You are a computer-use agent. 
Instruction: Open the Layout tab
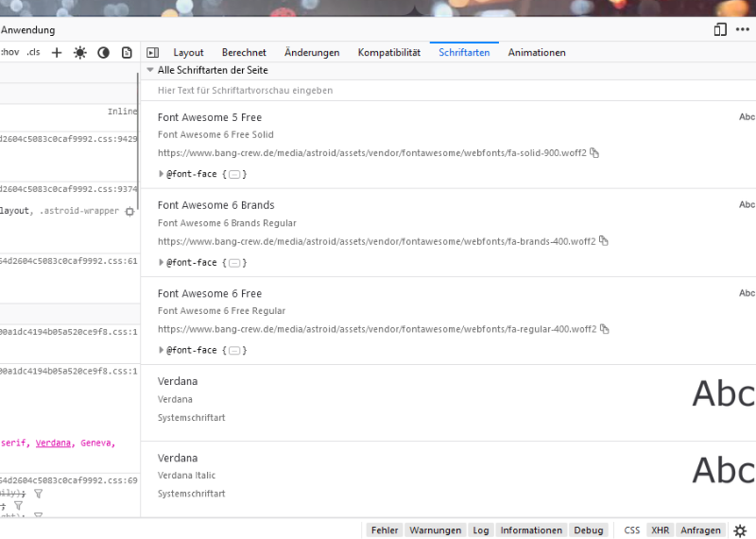[x=188, y=53]
